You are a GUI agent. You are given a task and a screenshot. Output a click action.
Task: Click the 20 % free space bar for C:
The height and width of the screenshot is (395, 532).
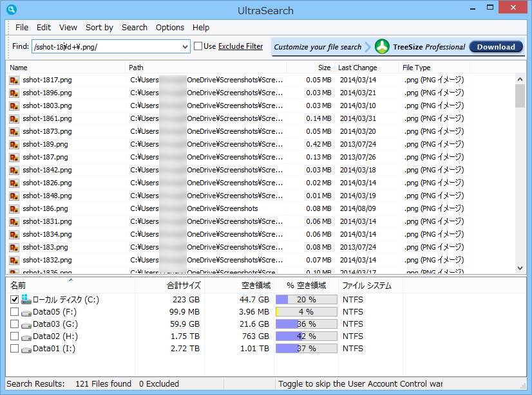307,300
